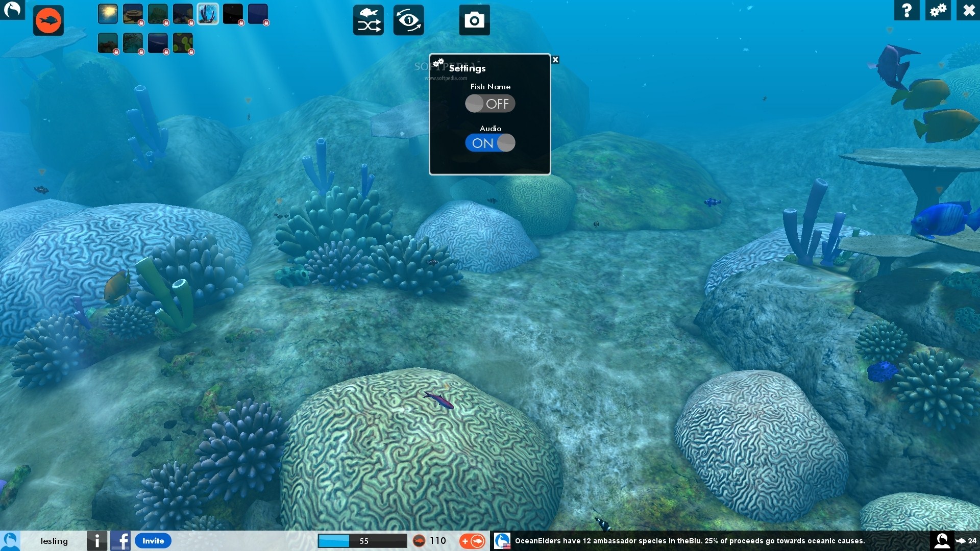Click the Facebook icon
Screen dimensions: 980x551
[x=120, y=541]
